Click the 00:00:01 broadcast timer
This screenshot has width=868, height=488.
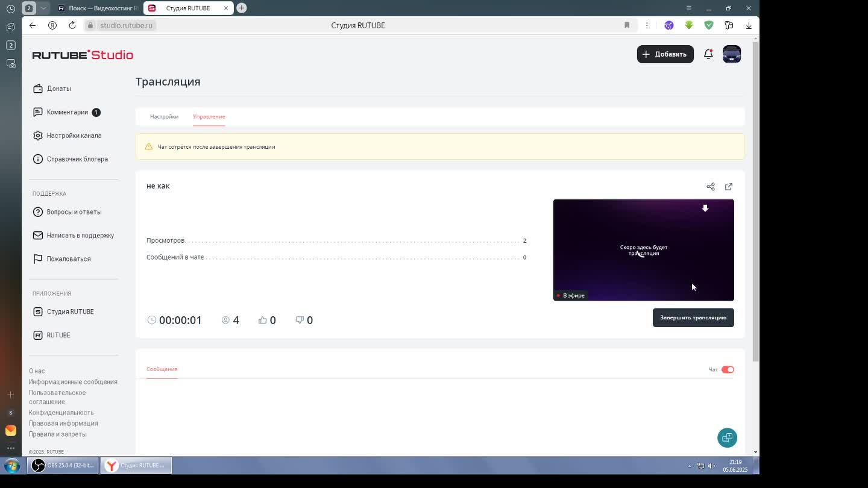point(175,321)
